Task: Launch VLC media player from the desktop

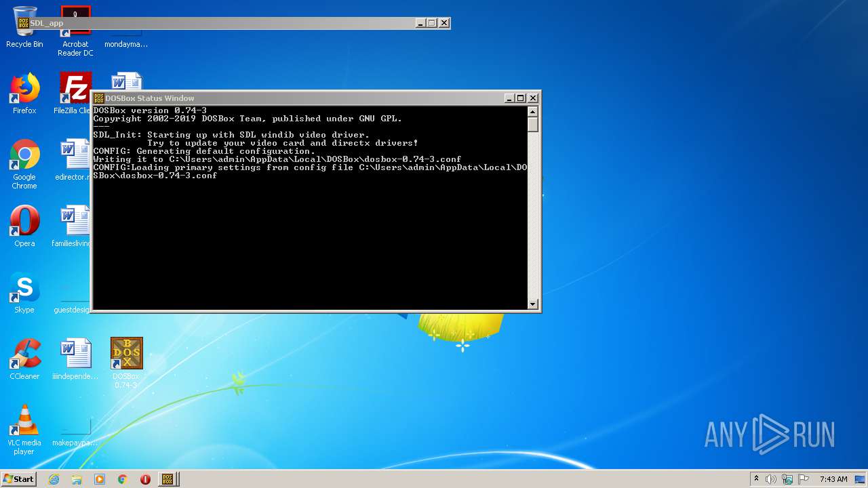Action: (24, 430)
